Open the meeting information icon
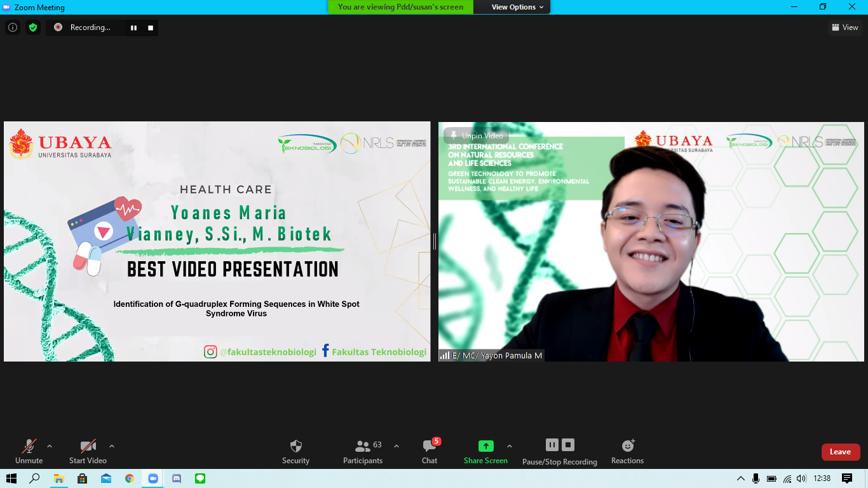 (13, 27)
